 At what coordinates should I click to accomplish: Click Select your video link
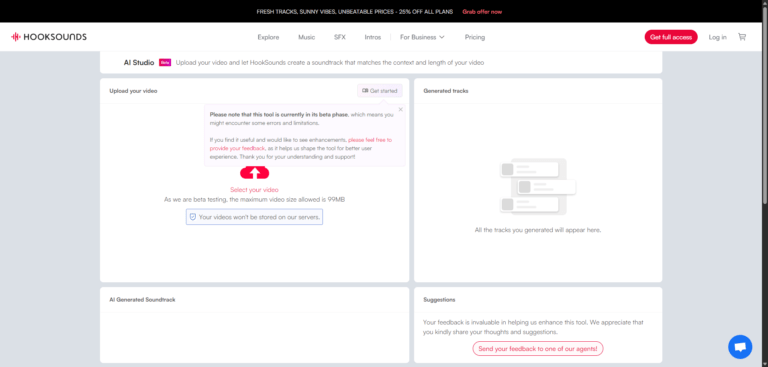click(x=254, y=190)
